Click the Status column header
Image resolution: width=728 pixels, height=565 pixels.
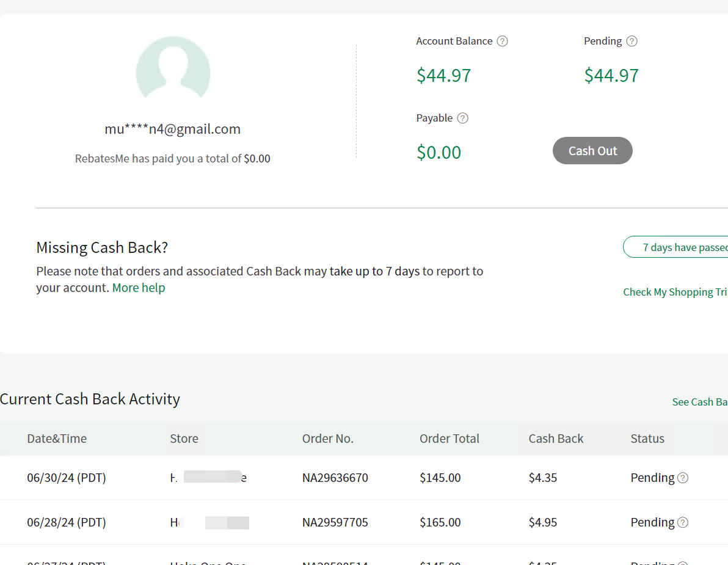(647, 439)
